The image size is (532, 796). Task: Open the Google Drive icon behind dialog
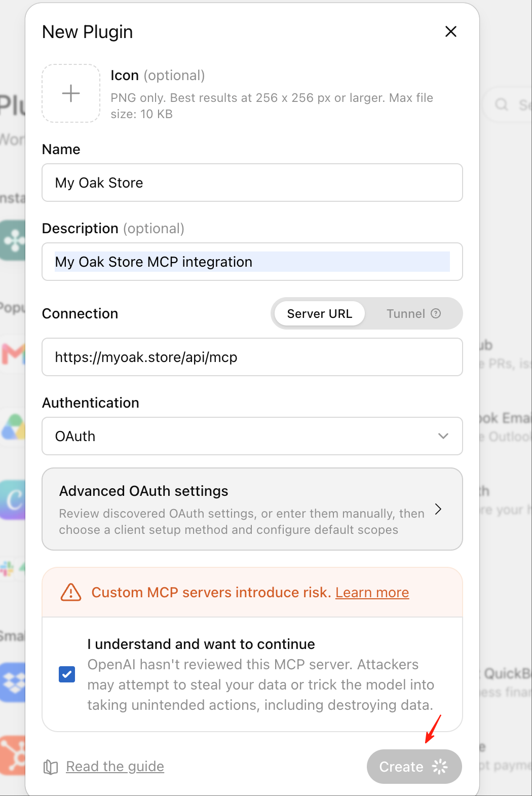pyautogui.click(x=14, y=427)
